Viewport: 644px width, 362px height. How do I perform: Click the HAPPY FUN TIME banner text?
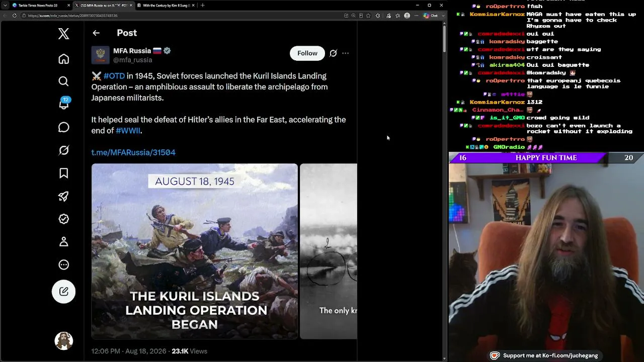(546, 158)
